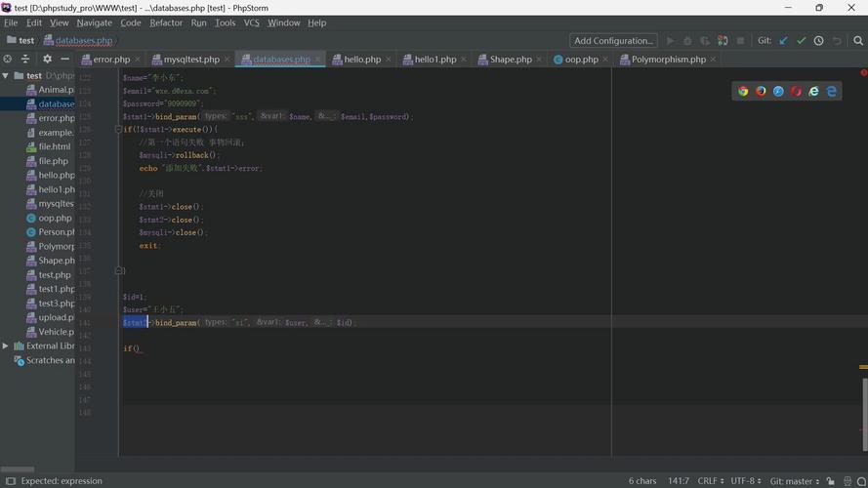Click the editor vertical scrollbar thumb

pyautogui.click(x=864, y=414)
